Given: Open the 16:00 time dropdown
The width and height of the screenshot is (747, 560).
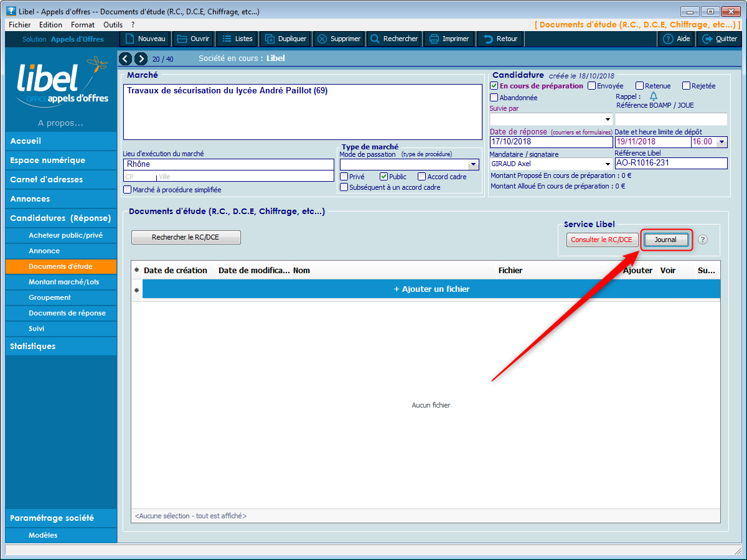Looking at the screenshot, I should tap(721, 142).
